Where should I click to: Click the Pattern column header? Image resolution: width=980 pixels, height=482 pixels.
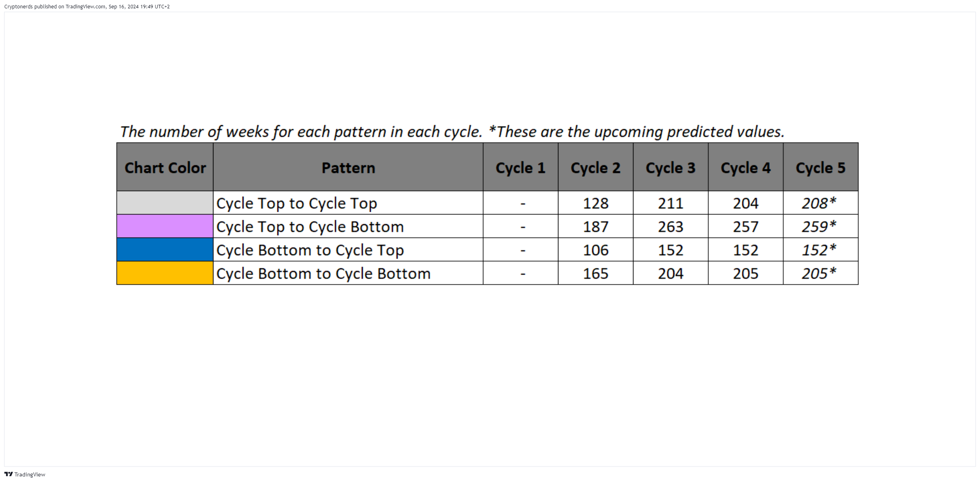[x=348, y=167]
